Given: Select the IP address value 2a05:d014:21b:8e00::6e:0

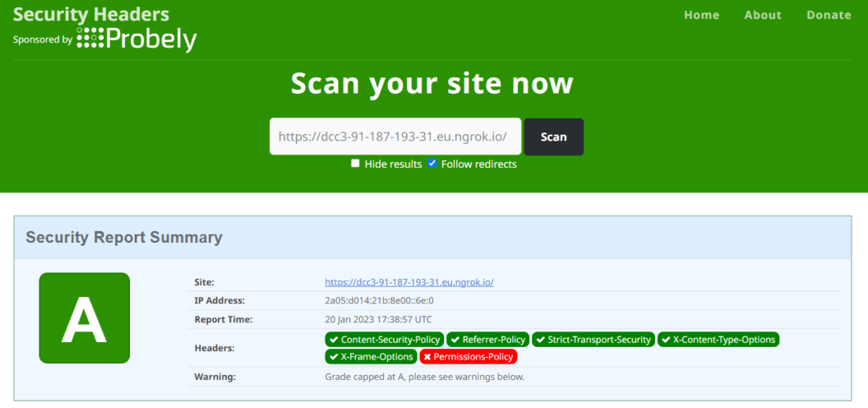Looking at the screenshot, I should click(379, 301).
